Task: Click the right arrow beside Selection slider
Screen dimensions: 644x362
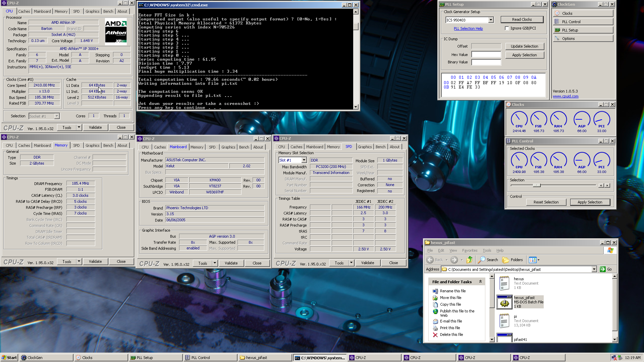Action: click(607, 185)
